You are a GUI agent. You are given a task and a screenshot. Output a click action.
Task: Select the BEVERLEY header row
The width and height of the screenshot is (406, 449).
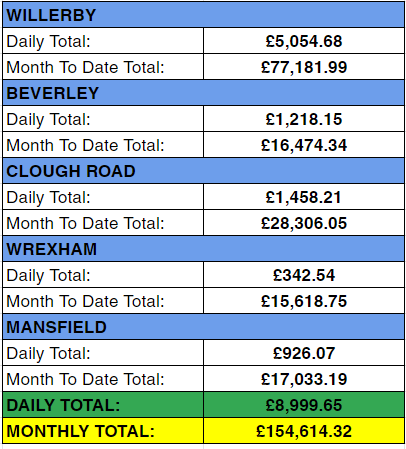click(203, 93)
